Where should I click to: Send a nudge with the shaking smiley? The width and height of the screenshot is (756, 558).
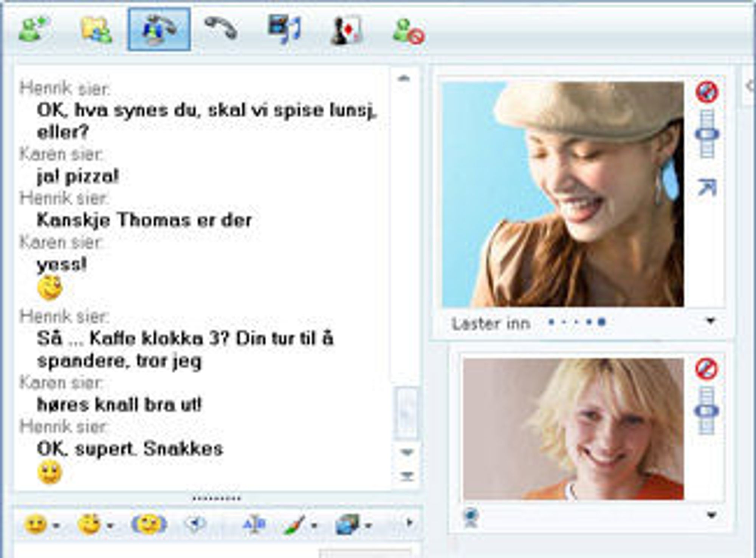[149, 524]
